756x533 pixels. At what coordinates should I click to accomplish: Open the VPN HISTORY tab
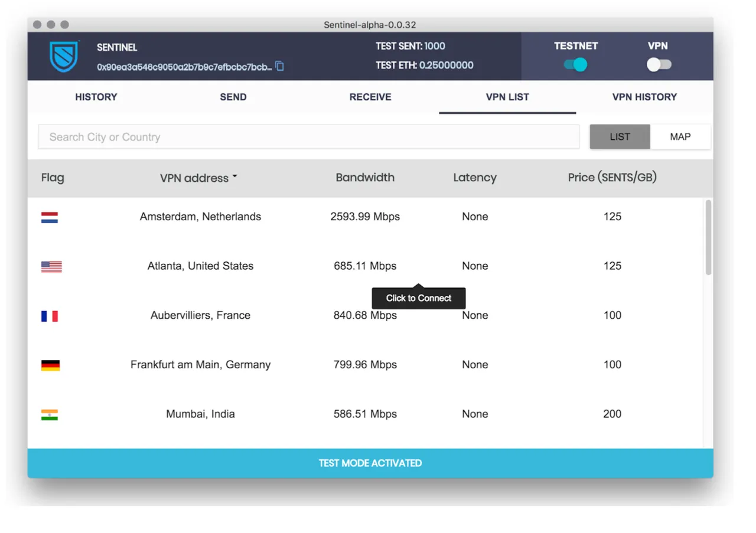(644, 97)
